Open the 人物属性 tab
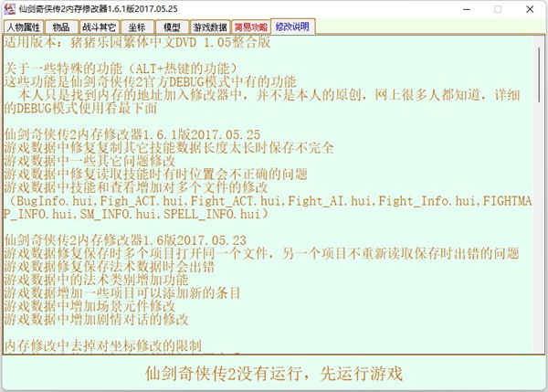The width and height of the screenshot is (548, 392). pos(24,26)
